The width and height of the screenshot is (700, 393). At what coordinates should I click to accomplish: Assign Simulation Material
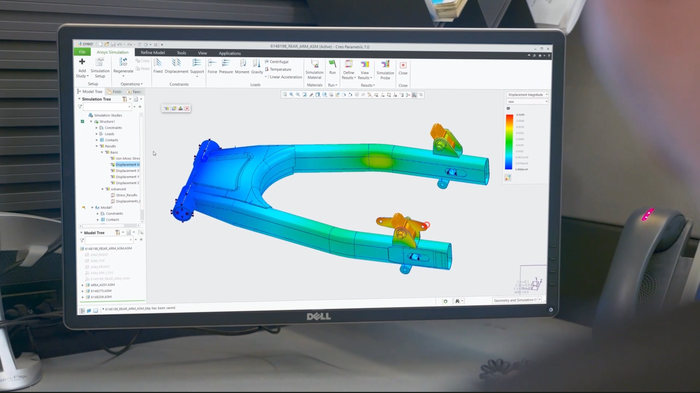point(314,70)
